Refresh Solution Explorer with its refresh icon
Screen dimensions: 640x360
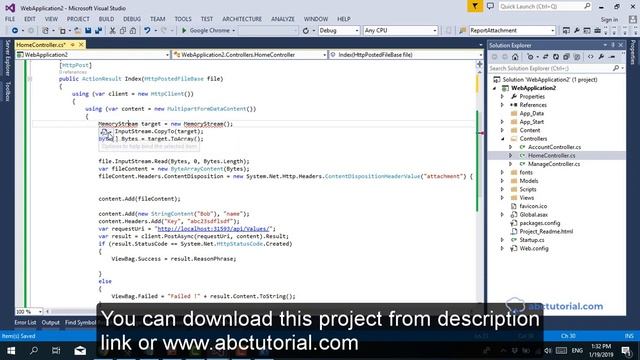pos(556,57)
